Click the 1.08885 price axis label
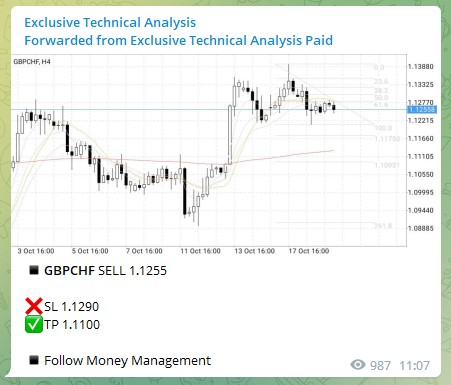451x385 pixels. tap(421, 228)
